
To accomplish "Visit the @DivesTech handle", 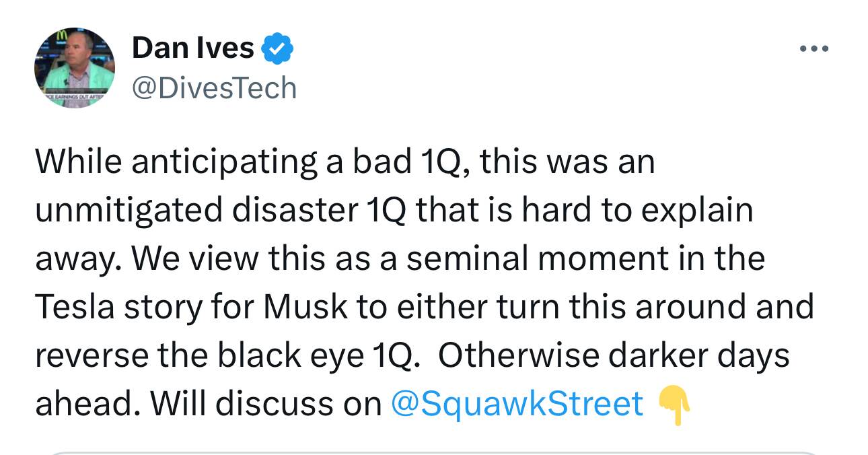I will pos(215,88).
